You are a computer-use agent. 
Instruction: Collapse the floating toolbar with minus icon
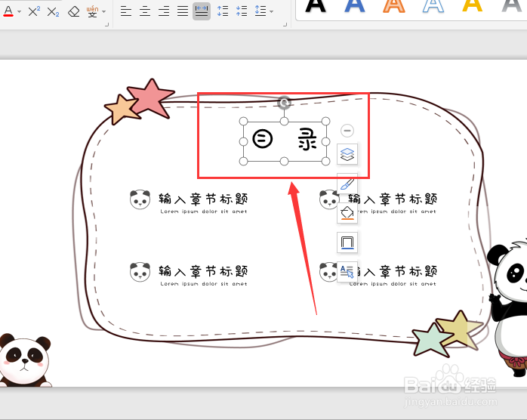(x=347, y=131)
